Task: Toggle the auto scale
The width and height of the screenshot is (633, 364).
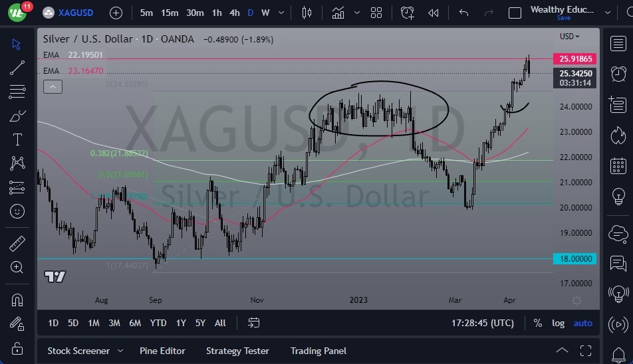Action: (x=583, y=323)
